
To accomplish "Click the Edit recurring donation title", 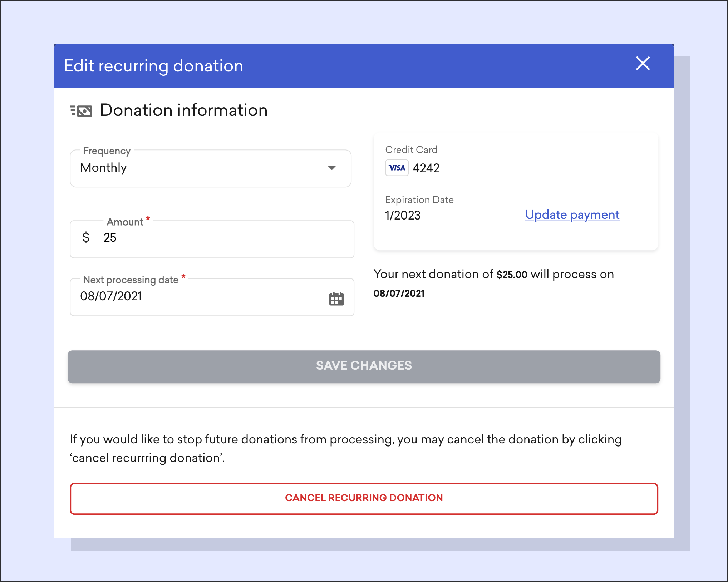I will point(153,66).
